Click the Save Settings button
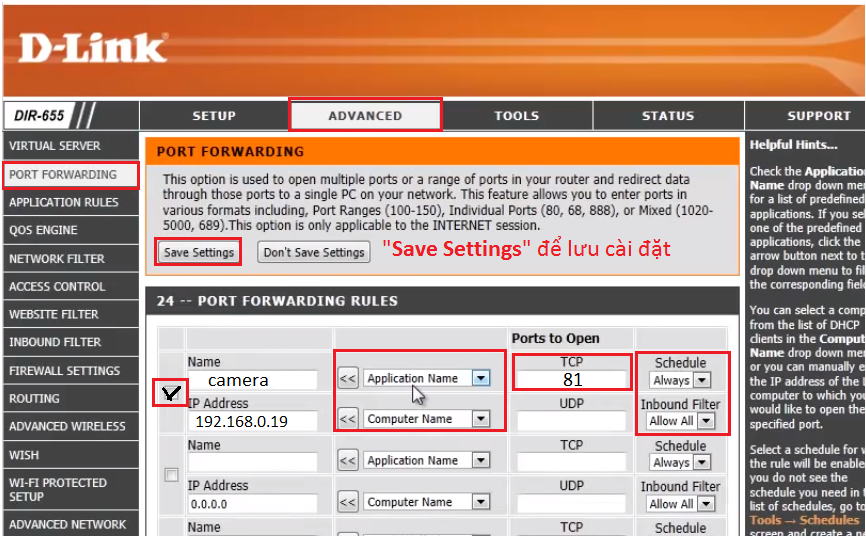Image resolution: width=866 pixels, height=538 pixels. (x=198, y=252)
